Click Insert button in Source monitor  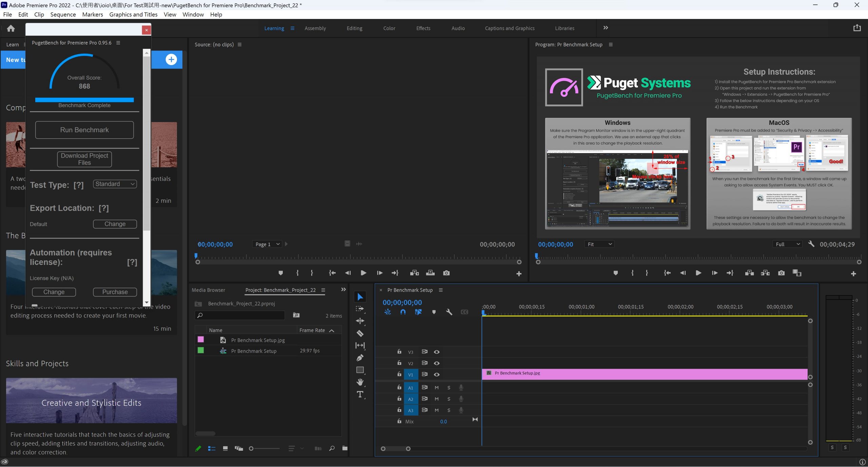pos(414,273)
